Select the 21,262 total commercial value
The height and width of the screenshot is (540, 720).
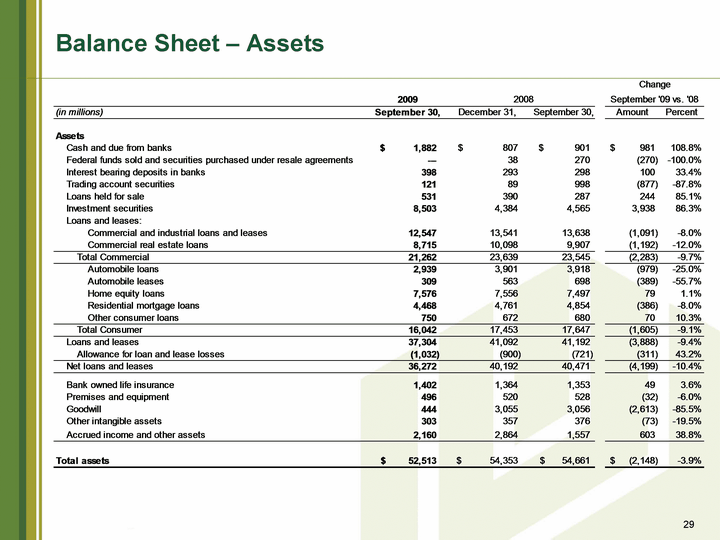pyautogui.click(x=422, y=257)
